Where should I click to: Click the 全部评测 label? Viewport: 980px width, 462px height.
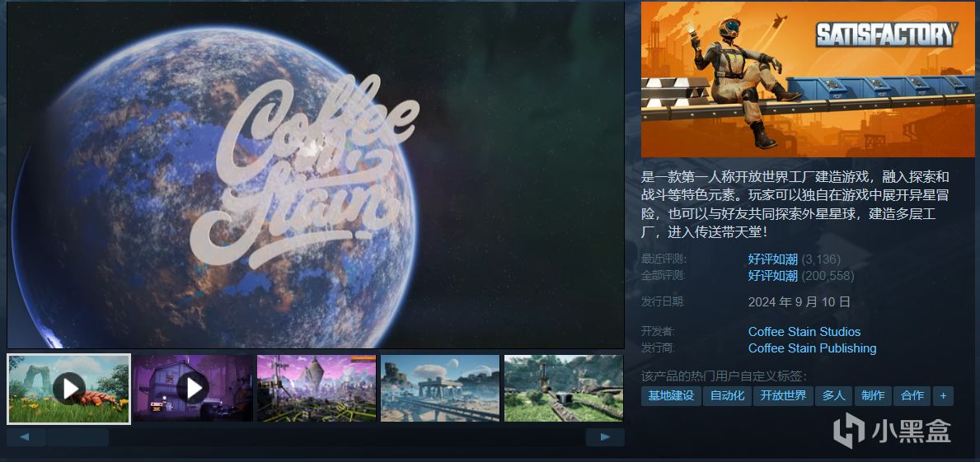coord(663,275)
